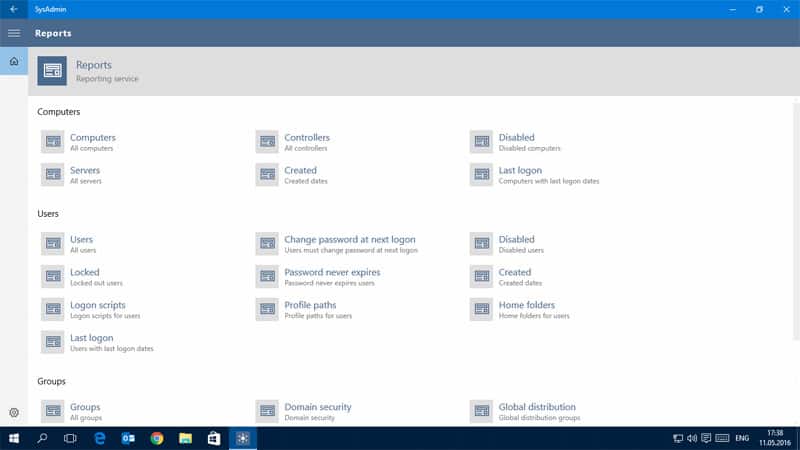The height and width of the screenshot is (450, 800).
Task: Click the network icon in system tray
Action: (678, 438)
